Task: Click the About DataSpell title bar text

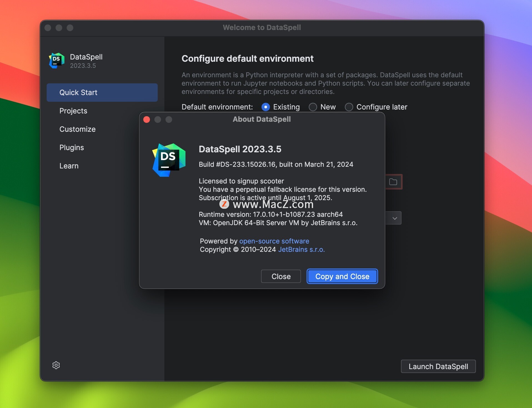Action: tap(262, 119)
